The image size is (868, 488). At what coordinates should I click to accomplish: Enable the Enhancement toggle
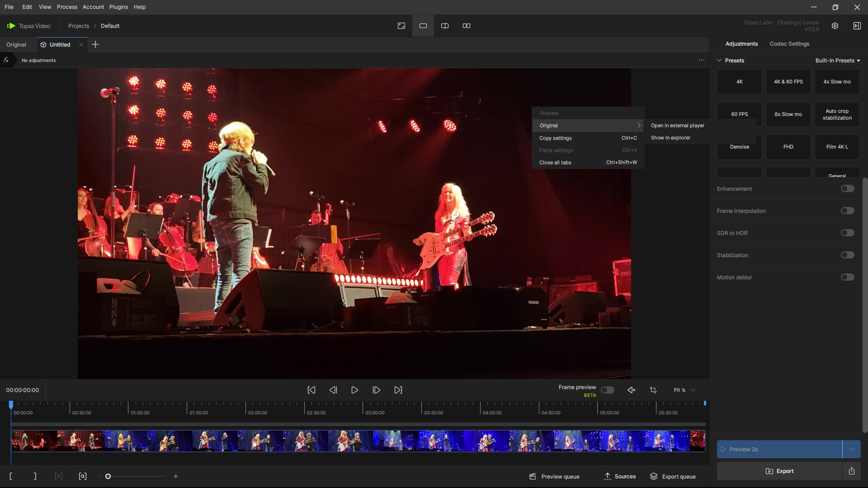(847, 188)
